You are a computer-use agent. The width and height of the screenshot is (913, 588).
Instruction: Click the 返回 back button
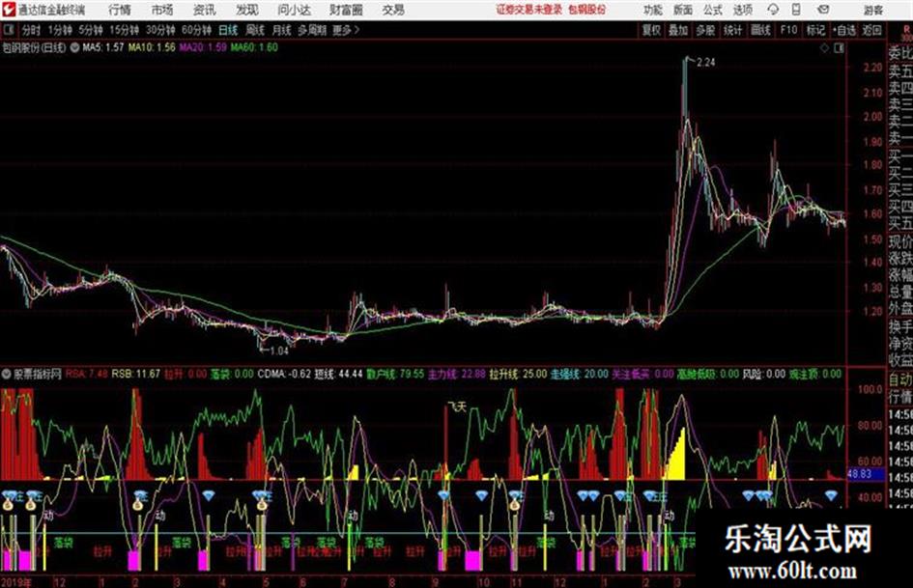(871, 30)
